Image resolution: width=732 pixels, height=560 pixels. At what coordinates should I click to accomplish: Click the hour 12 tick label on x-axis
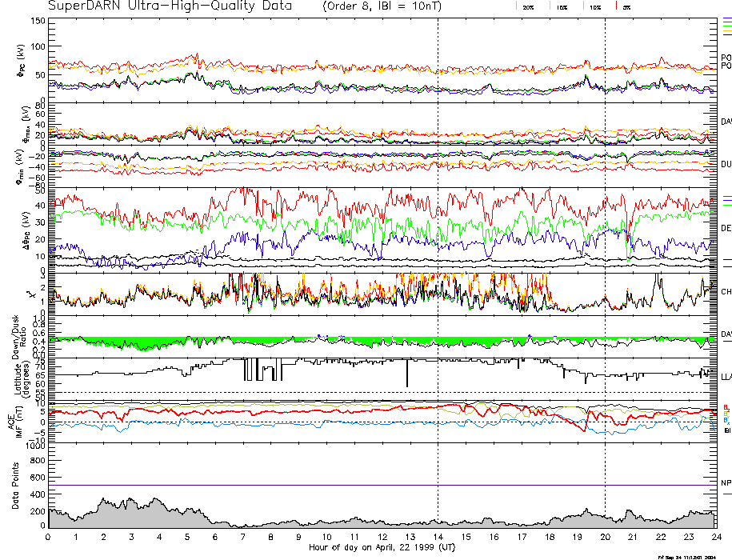382,537
